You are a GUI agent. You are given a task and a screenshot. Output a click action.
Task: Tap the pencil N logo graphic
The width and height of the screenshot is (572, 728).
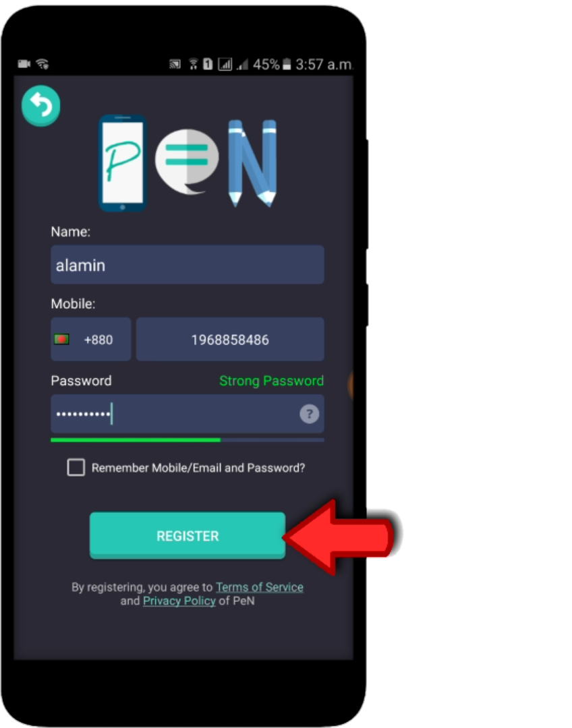252,163
